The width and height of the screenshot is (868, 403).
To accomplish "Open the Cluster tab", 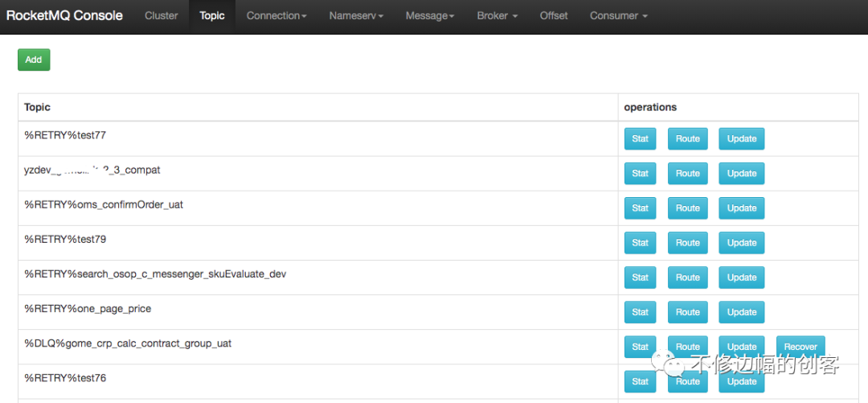I will pyautogui.click(x=162, y=16).
